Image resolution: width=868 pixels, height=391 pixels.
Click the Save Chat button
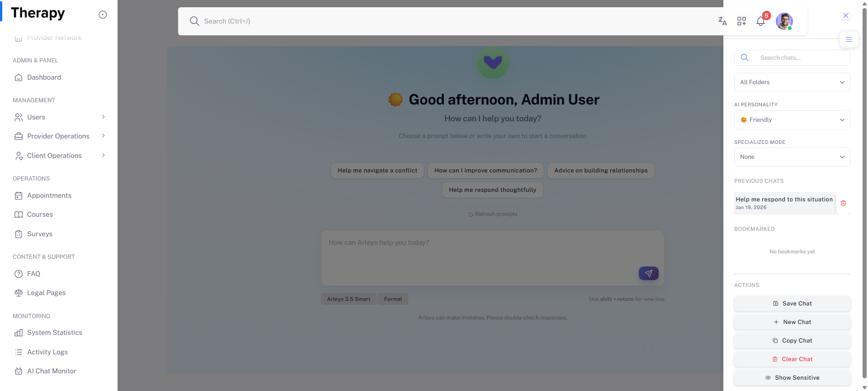click(792, 304)
